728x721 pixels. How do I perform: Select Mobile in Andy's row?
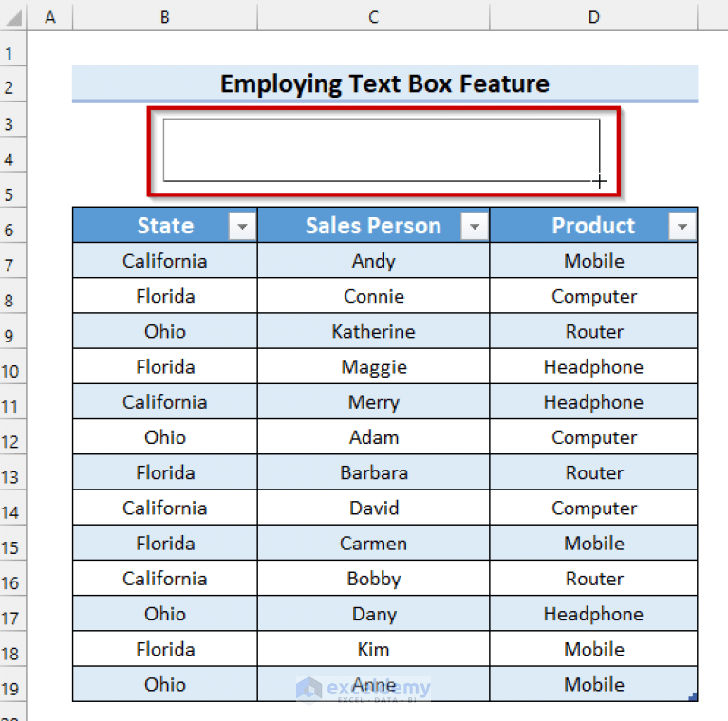(x=593, y=261)
